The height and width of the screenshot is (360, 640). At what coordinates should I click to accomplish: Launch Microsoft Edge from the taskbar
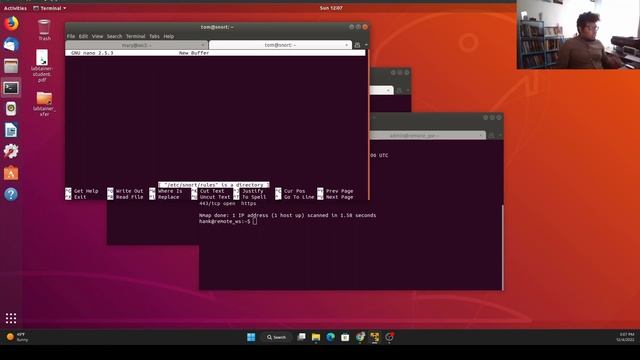(331, 337)
